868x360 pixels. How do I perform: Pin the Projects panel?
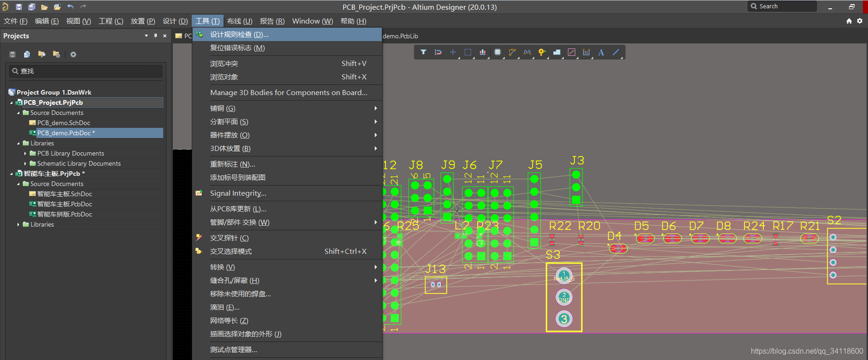tap(155, 36)
